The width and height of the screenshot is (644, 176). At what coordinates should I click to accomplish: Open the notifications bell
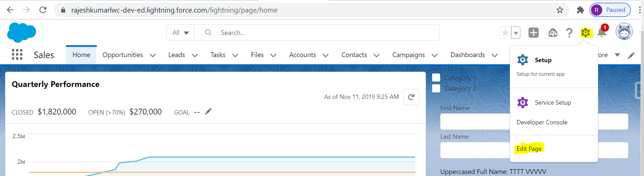tap(602, 32)
